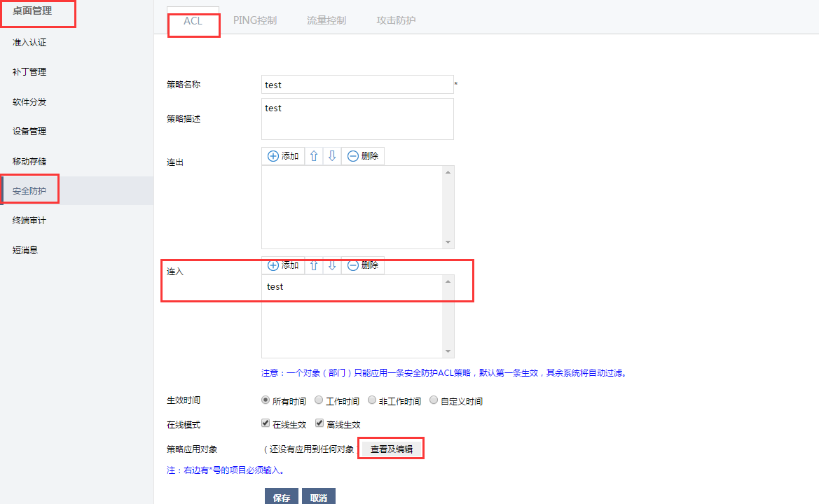Select the 工作时间 radio button
819x504 pixels.
tap(319, 400)
